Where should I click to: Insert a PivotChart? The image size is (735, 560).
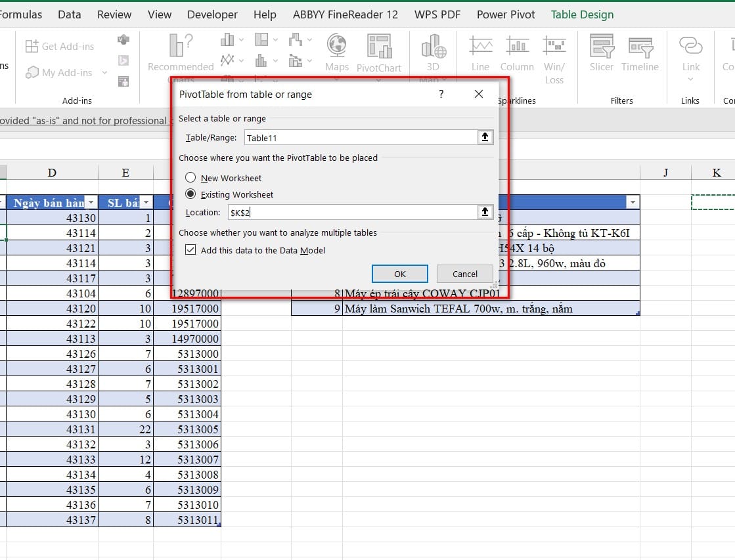379,53
